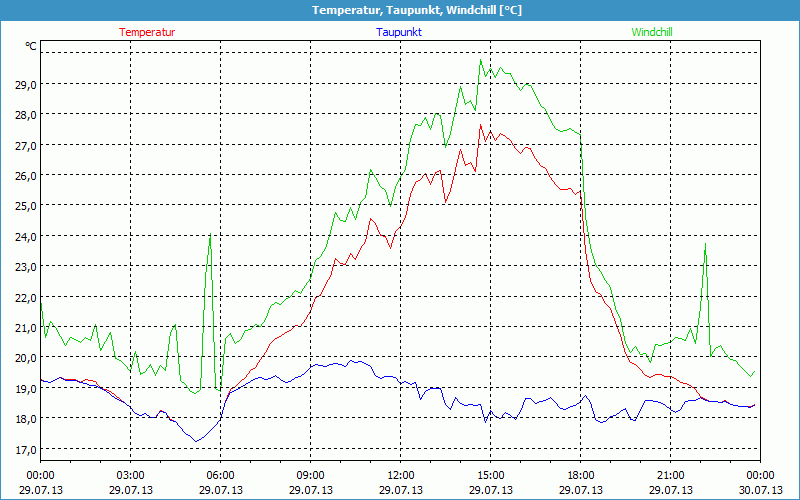Click the red Temperatur legend label
800x500 pixels.
coord(147,32)
